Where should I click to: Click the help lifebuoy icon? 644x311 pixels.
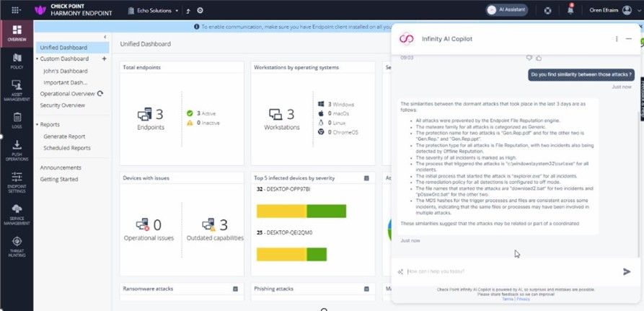[547, 10]
